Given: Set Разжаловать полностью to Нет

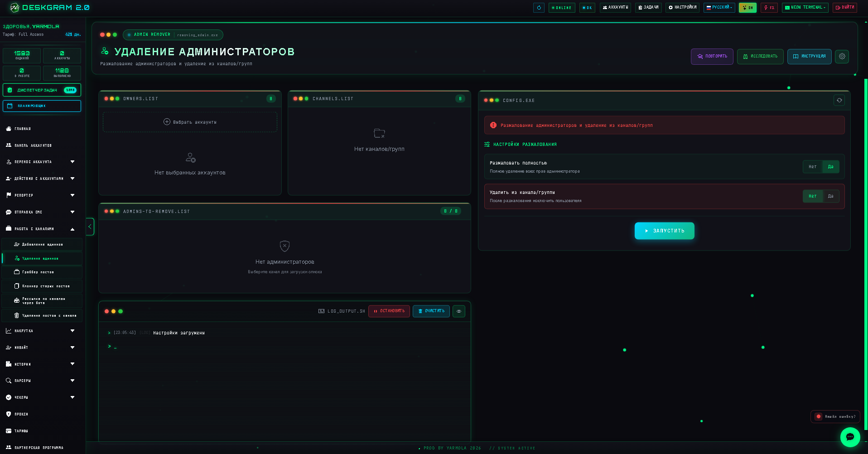Looking at the screenshot, I should click(x=813, y=167).
